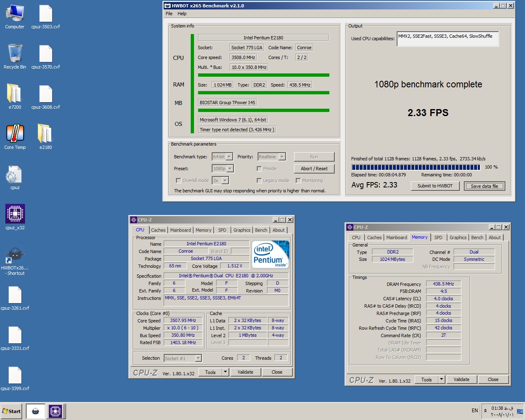525x420 pixels.
Task: Toggle the Legacy mode checkbox
Action: 259,180
